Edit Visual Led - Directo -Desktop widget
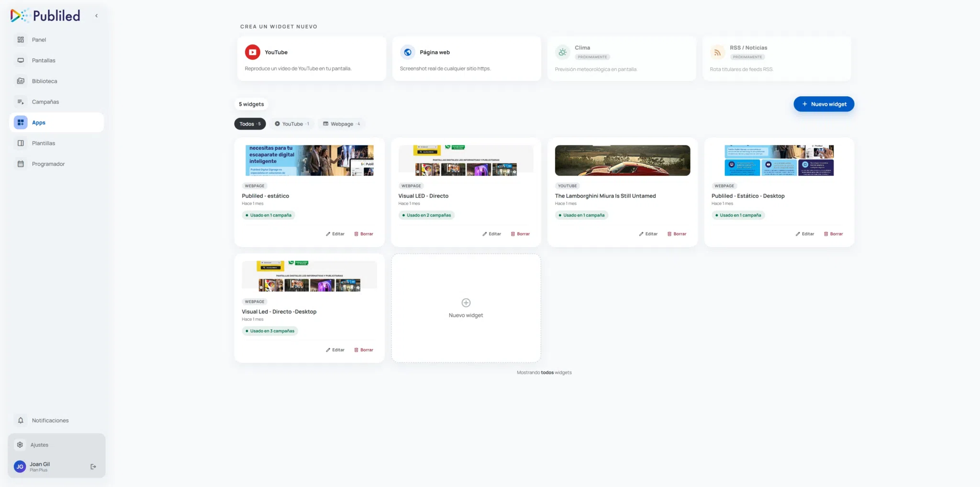This screenshot has width=980, height=487. click(335, 350)
